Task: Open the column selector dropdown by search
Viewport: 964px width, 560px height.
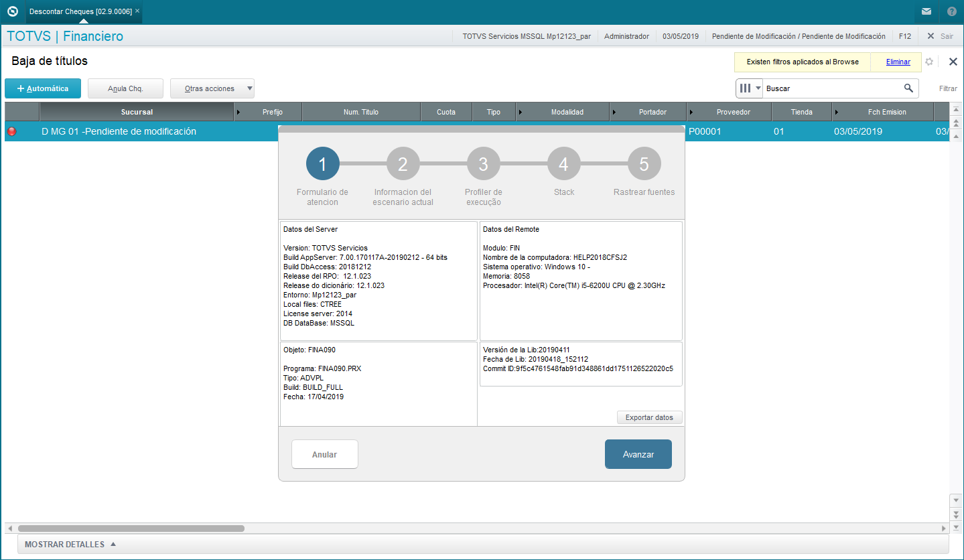Action: point(750,88)
